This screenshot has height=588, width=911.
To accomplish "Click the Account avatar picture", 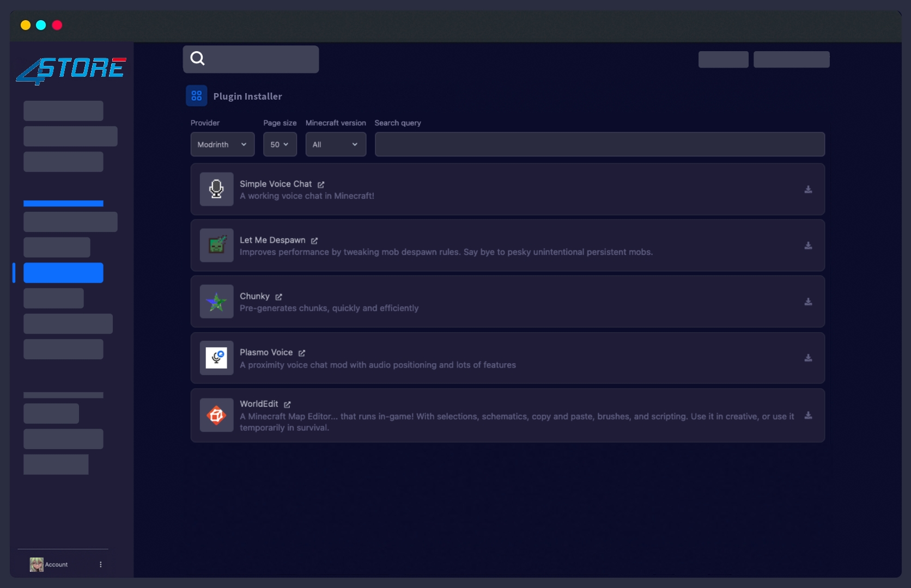I will point(37,565).
